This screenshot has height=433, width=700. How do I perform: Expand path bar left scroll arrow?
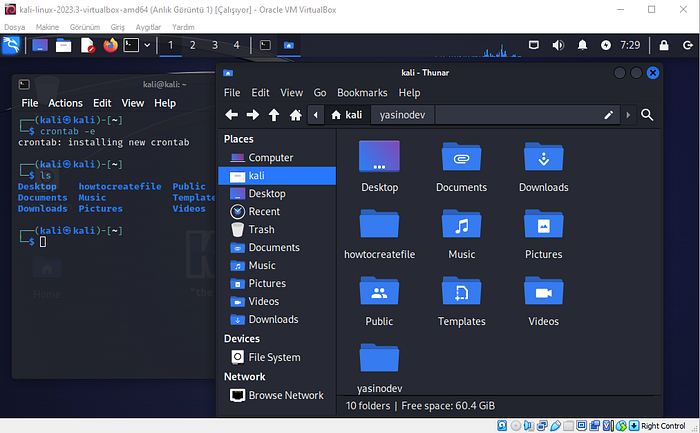tap(316, 115)
